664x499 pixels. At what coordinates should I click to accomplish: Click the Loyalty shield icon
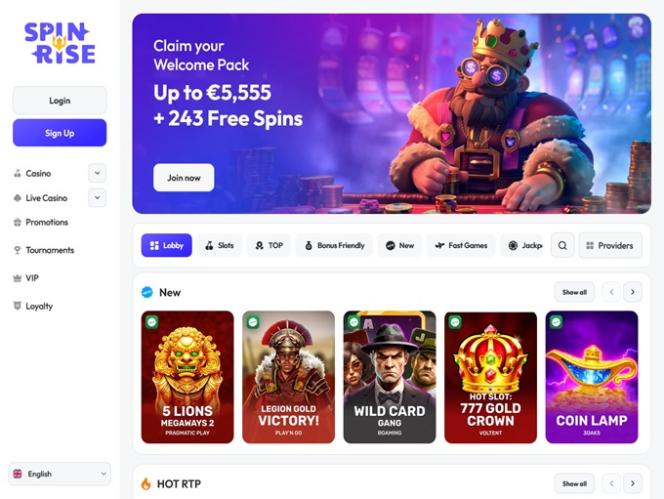(17, 306)
